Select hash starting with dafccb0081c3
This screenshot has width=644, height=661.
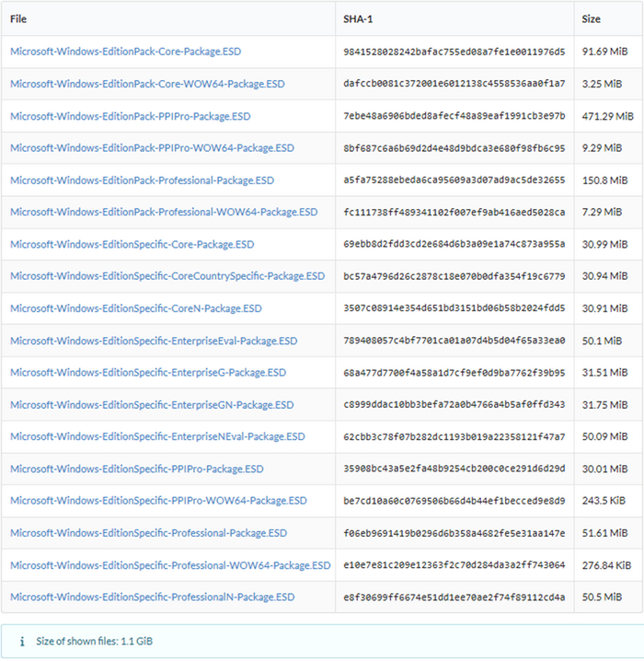[x=454, y=84]
